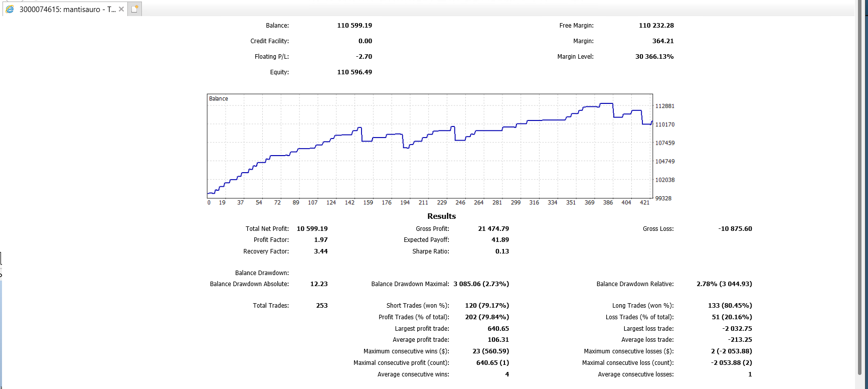Screen dimensions: 868x389
Task: Click the Largest loss trade value -2 032.75
Action: 737,329
